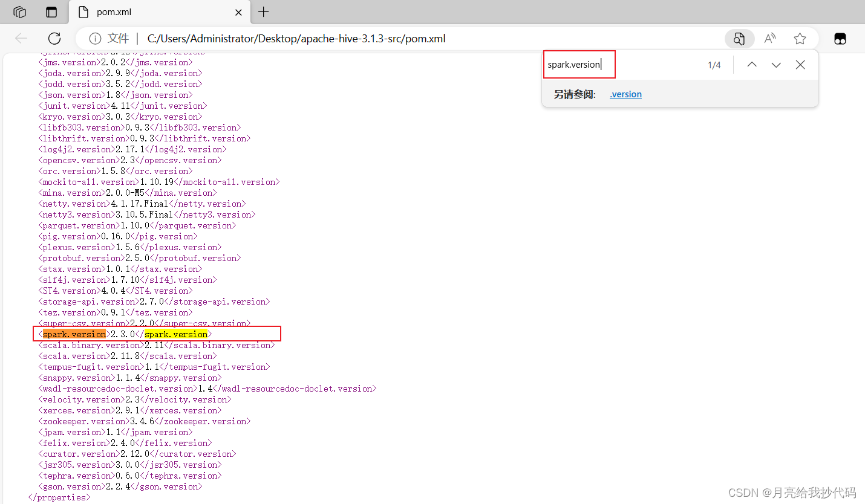Click the felix.version 2.4.0 line
This screenshot has width=865, height=504.
pyautogui.click(x=125, y=443)
